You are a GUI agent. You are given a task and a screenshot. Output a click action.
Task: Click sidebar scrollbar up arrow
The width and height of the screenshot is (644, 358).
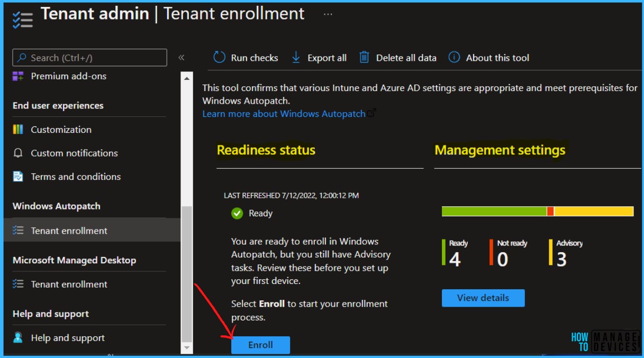(187, 78)
